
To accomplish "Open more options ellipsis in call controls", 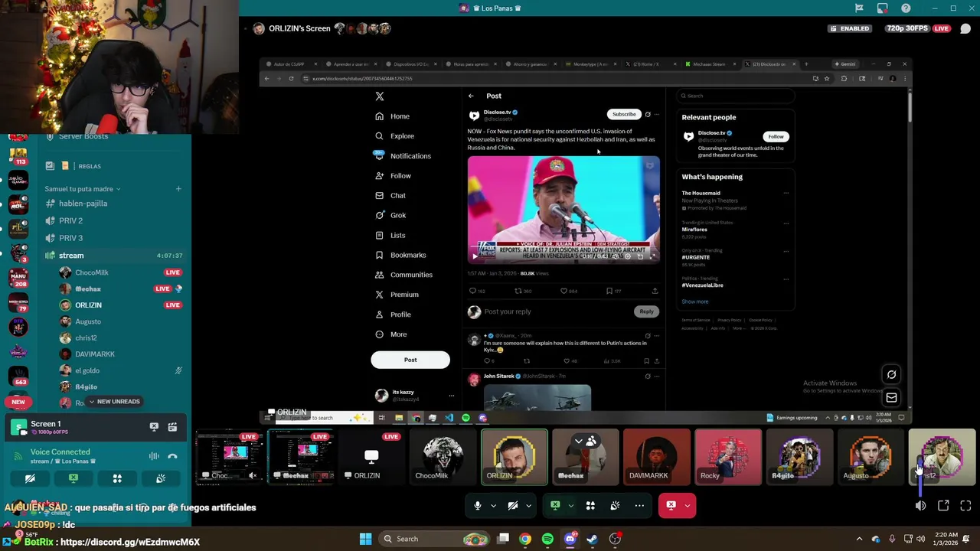I will tap(639, 505).
